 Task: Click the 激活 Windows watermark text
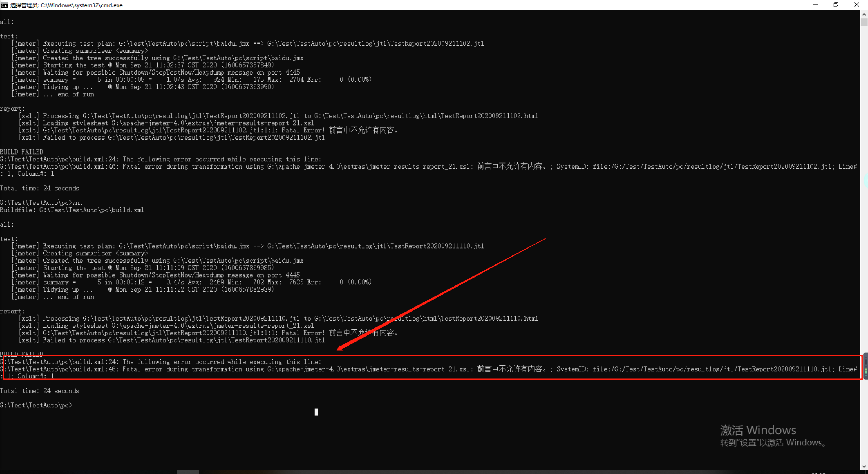[758, 430]
